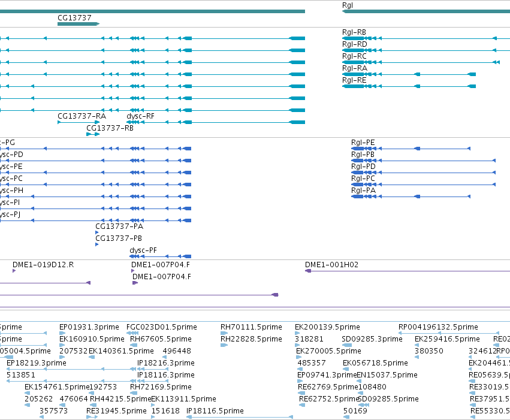
Task: Select transcript label Rgl-RD
Action: pyautogui.click(x=355, y=44)
